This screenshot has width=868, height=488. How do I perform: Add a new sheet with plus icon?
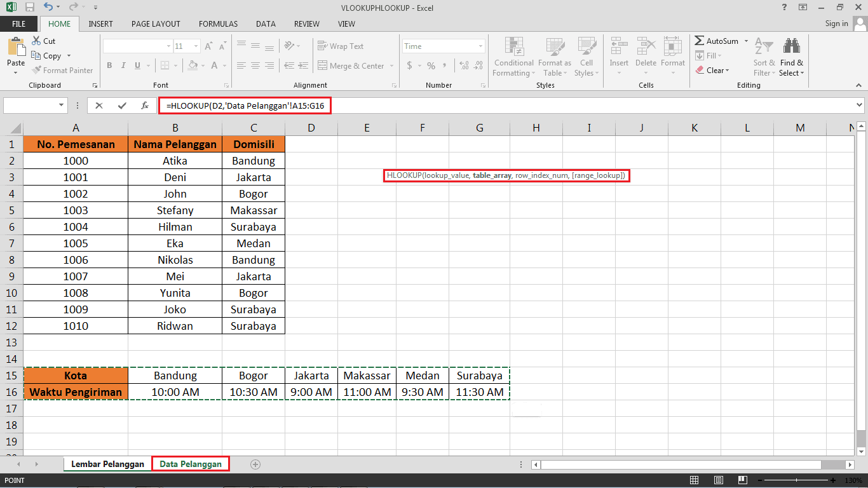[255, 464]
